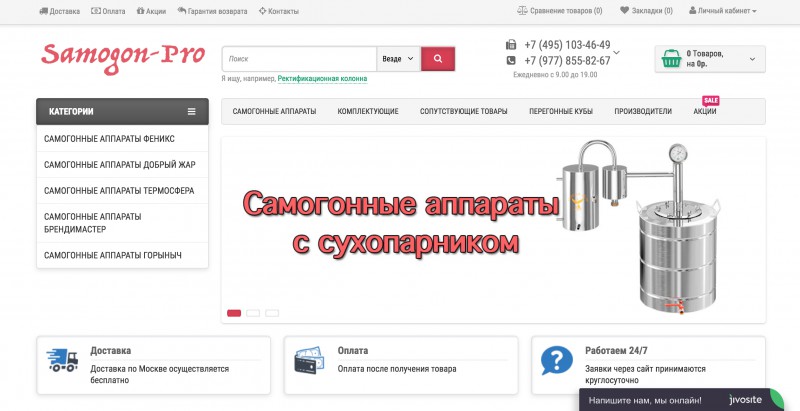Viewport: 800px width, 411px height.
Task: Open the Самогонные аппараты nav menu
Action: 274,111
